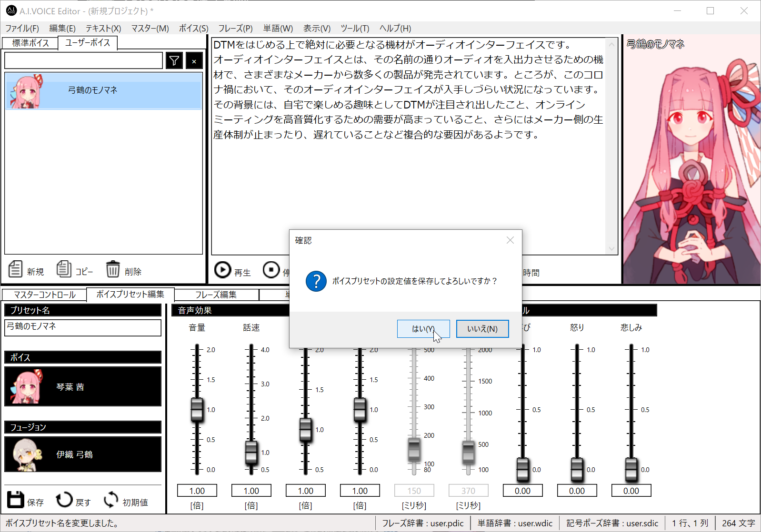
Task: Click the text editor scrollbar down arrow
Action: click(x=611, y=248)
